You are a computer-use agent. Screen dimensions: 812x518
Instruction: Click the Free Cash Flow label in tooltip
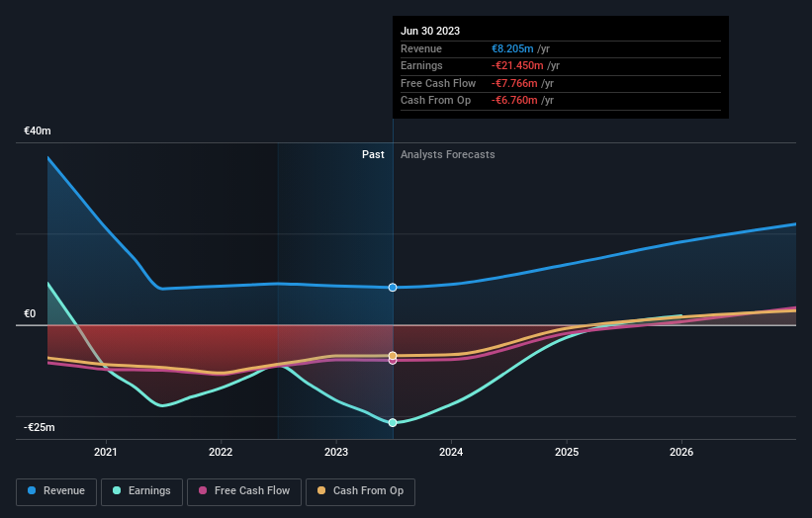pos(438,83)
